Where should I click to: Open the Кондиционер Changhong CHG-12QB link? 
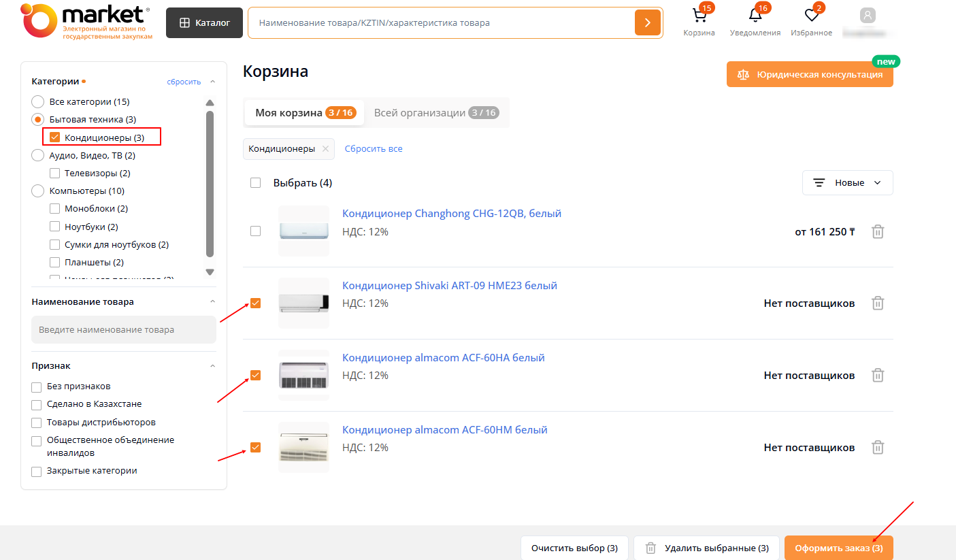[452, 214]
